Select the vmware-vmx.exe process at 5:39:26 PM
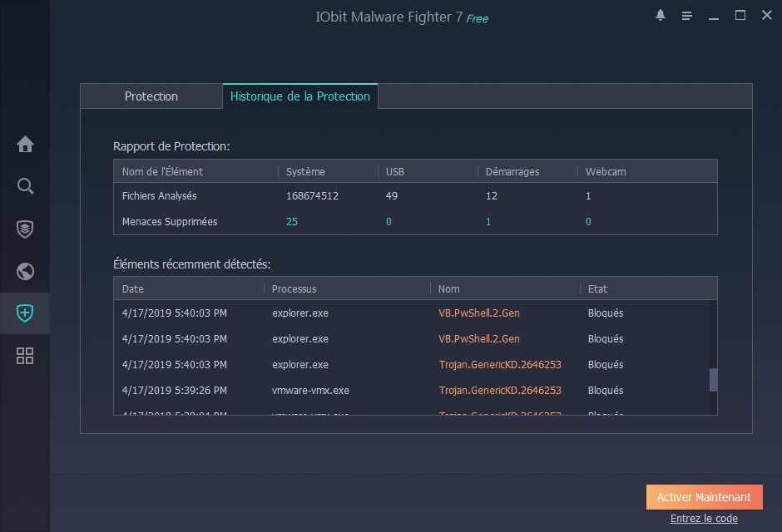782x532 pixels. pyautogui.click(x=310, y=391)
